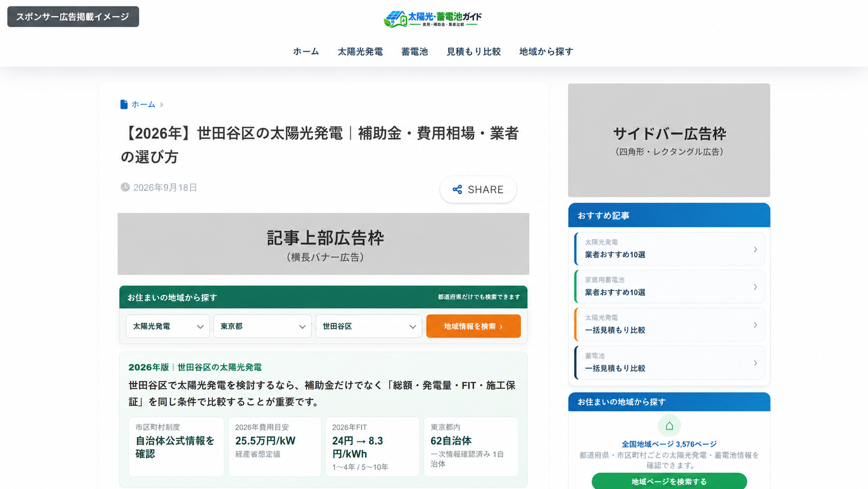Screen dimensions: 868x489
Task: Click the サイドバー広告枠 rectangle ad
Action: tap(669, 140)
